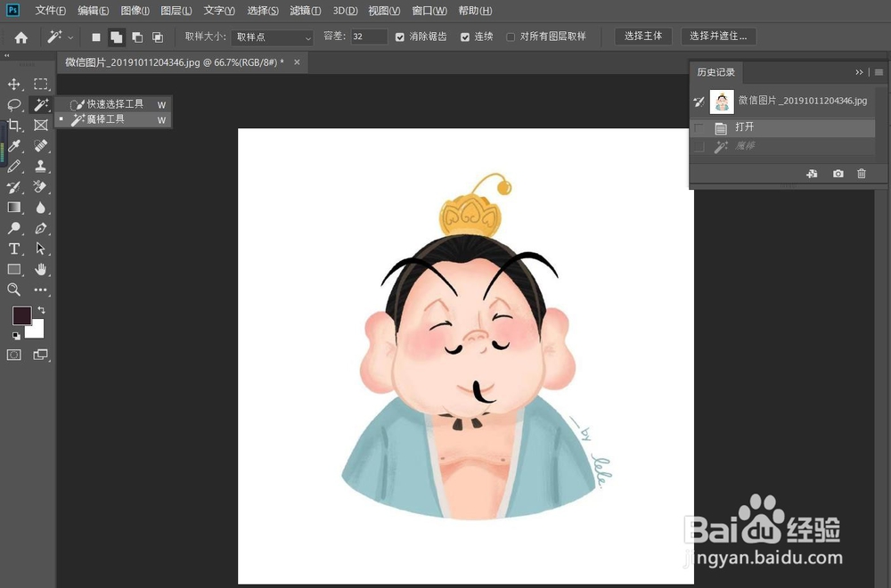Click the foreground color swatch
The image size is (891, 588).
(22, 316)
